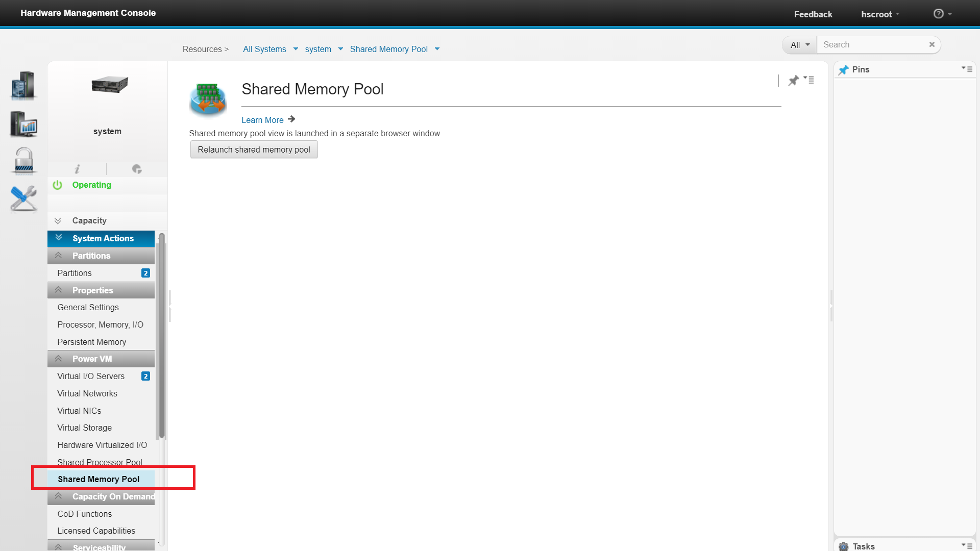The image size is (980, 551).
Task: Focus the Search input field
Action: coord(873,45)
